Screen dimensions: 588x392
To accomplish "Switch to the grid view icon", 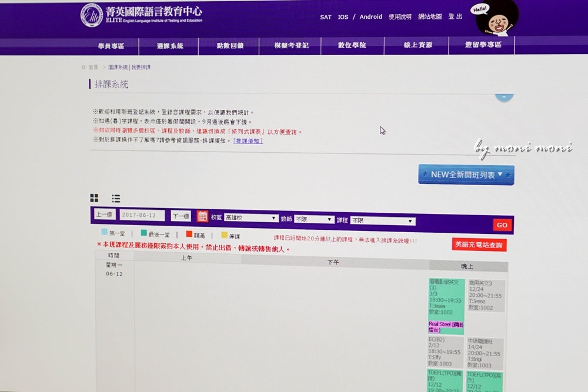I will coord(94,198).
